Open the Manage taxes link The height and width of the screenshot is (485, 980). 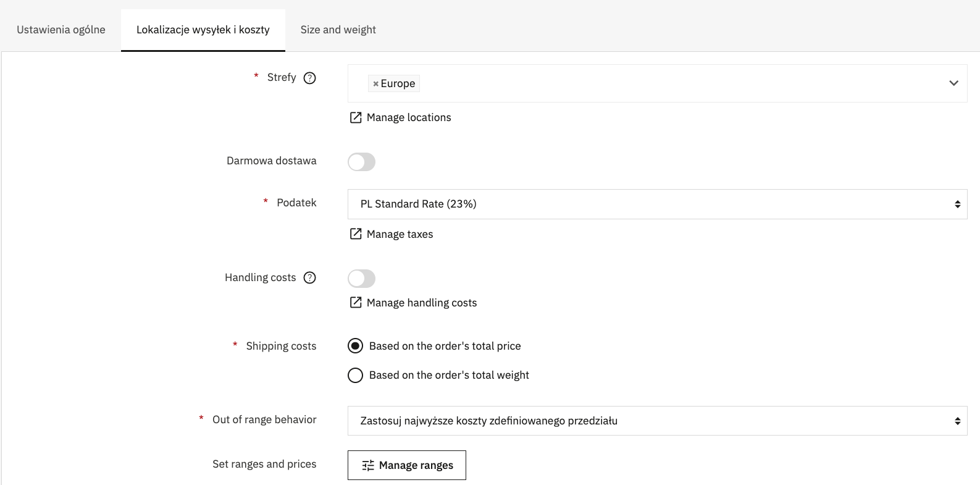click(x=400, y=234)
